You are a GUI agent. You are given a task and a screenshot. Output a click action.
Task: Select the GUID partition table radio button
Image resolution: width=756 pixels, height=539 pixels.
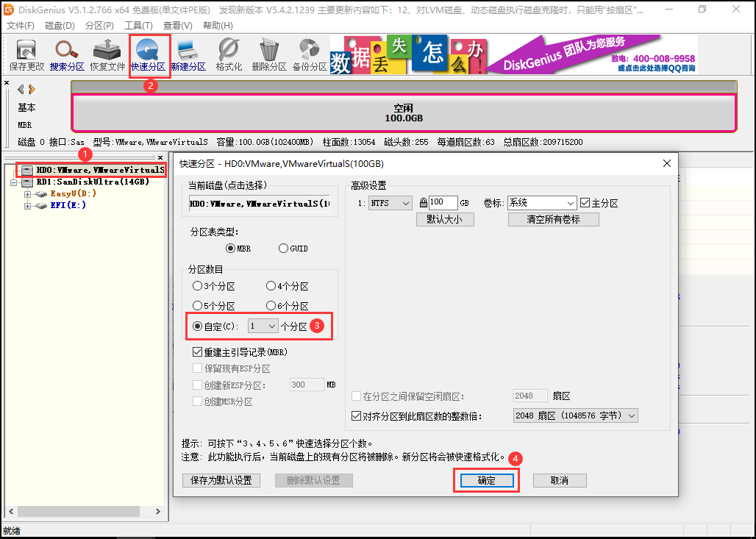click(284, 249)
